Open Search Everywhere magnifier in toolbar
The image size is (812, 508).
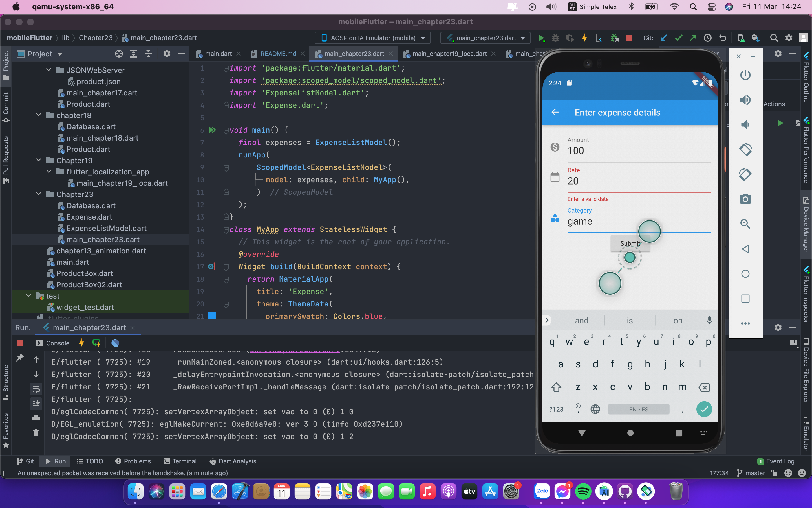click(x=774, y=38)
